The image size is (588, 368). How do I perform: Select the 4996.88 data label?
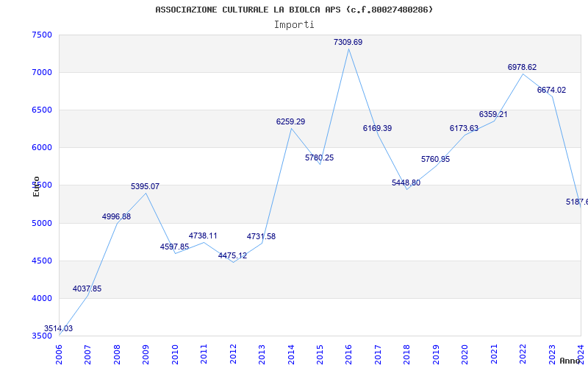(x=116, y=216)
